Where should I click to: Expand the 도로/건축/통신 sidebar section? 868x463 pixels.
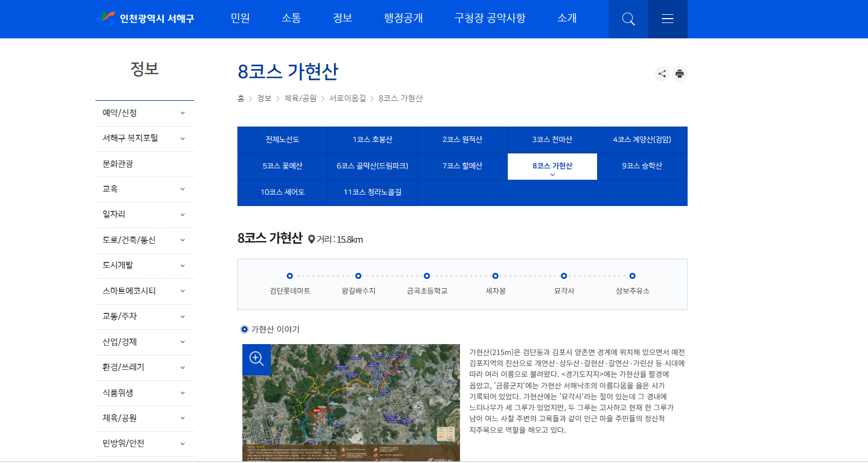coord(145,241)
